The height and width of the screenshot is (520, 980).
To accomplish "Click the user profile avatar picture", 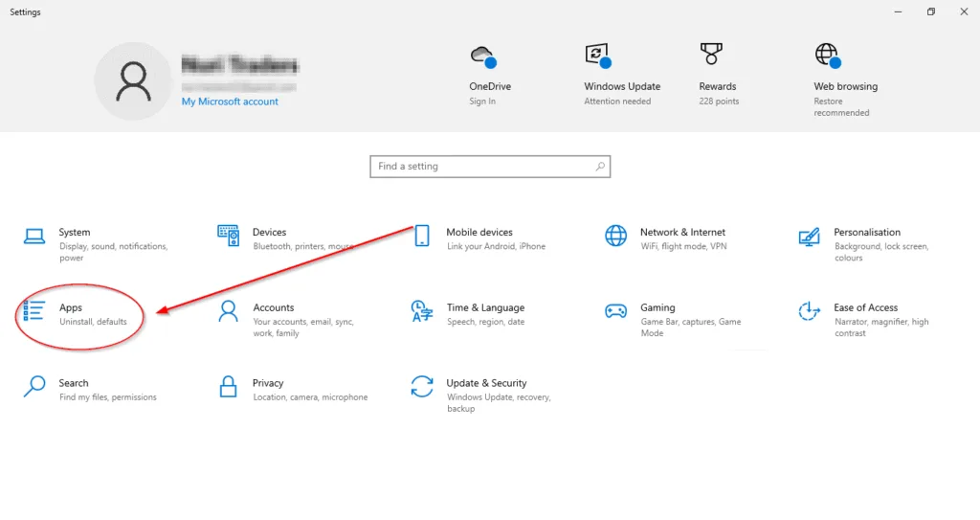I will 133,81.
